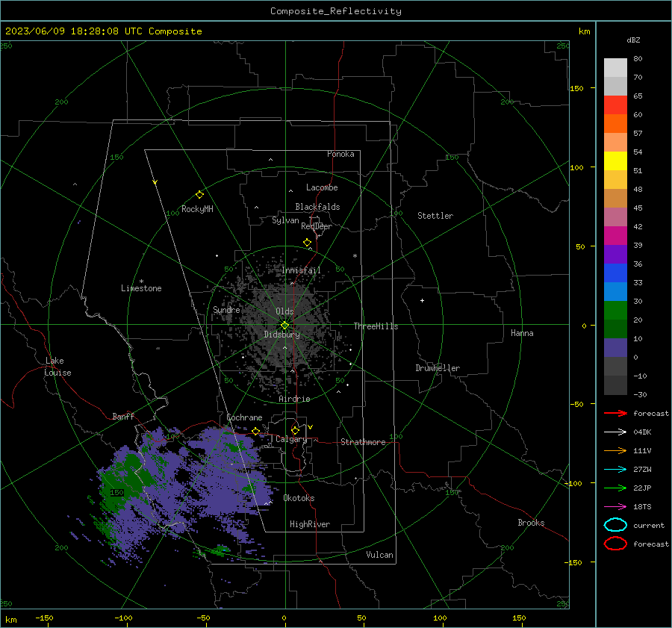Click the Ponoka city label

340,154
